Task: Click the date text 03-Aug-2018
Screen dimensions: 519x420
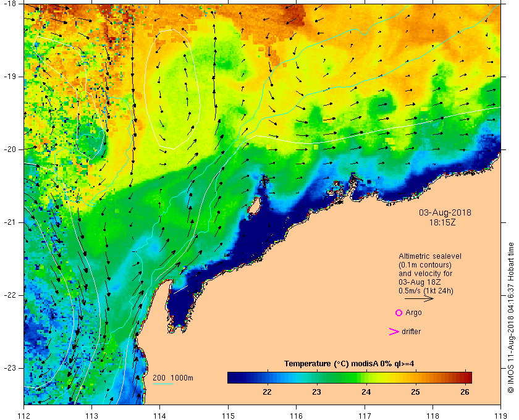Action: pos(445,212)
